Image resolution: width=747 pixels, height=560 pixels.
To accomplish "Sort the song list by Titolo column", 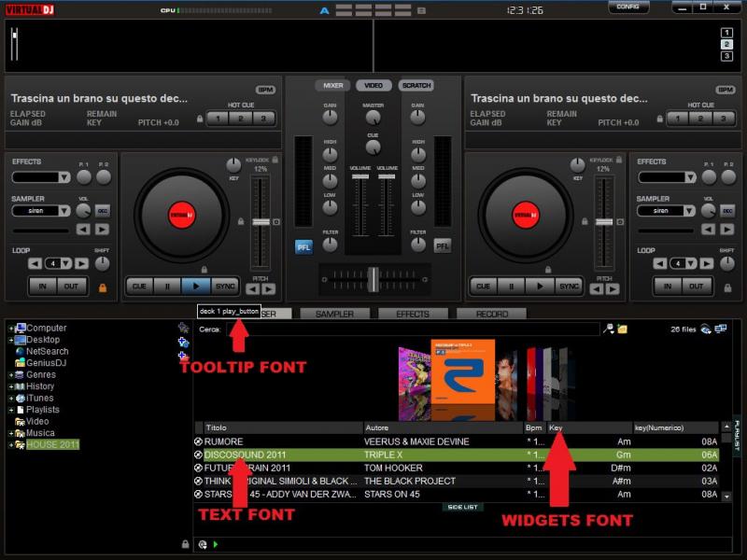I will pyautogui.click(x=283, y=427).
